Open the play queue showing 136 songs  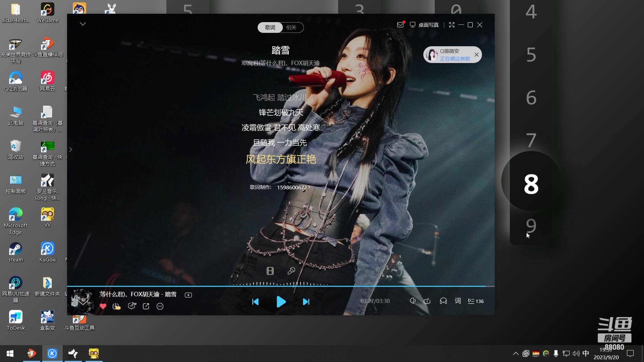[476, 301]
